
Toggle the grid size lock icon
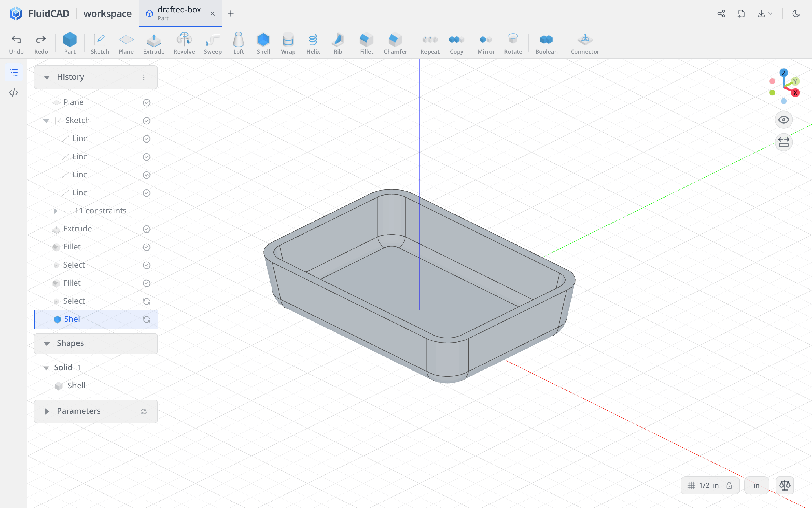tap(729, 485)
